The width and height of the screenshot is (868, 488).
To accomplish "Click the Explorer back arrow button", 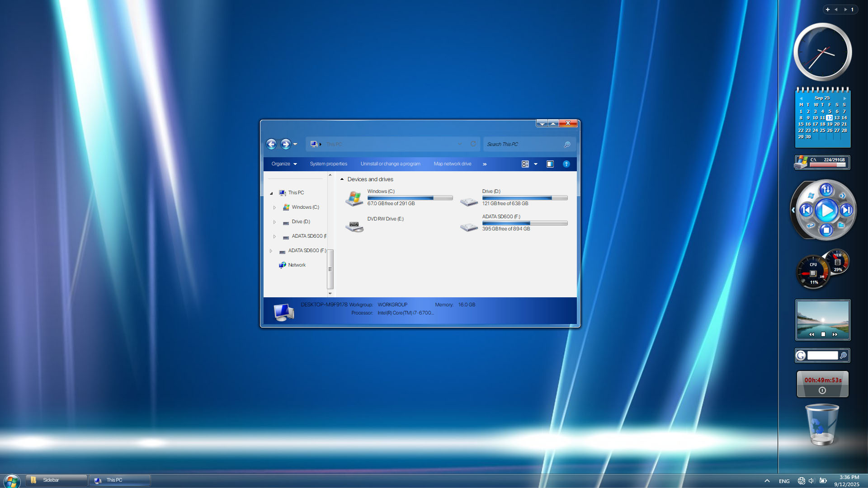I will click(x=271, y=144).
